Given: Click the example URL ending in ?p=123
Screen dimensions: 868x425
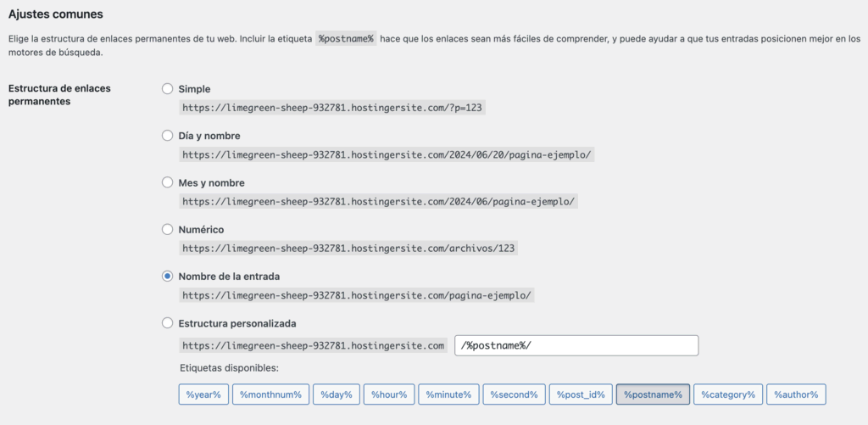Looking at the screenshot, I should tap(332, 108).
